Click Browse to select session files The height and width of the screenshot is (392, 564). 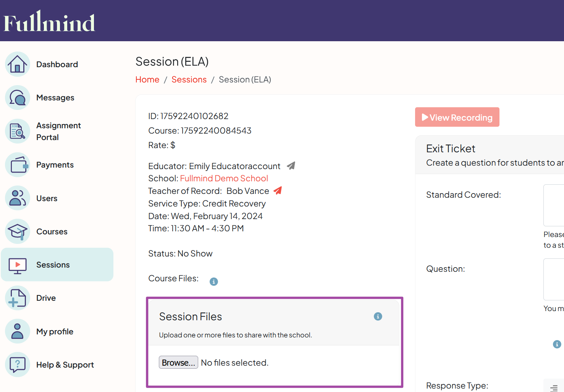click(x=178, y=362)
